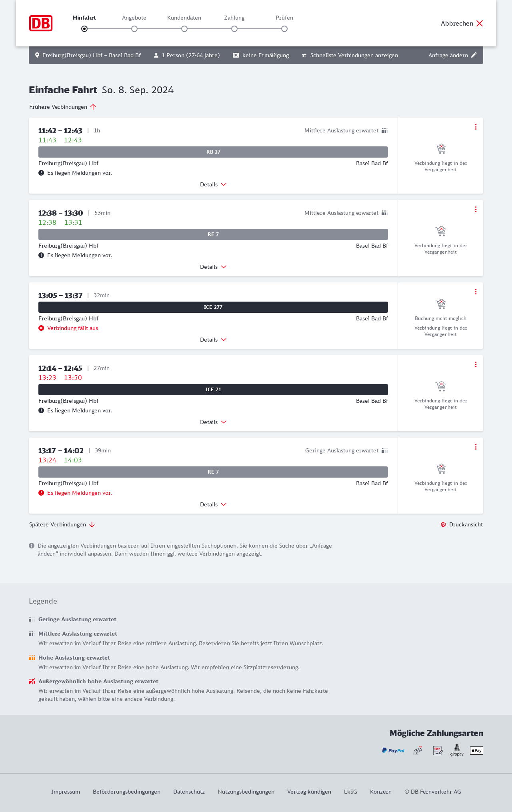Image resolution: width=512 pixels, height=812 pixels.
Task: Expand Details for the 13:17 RE 7 connection
Action: click(213, 504)
